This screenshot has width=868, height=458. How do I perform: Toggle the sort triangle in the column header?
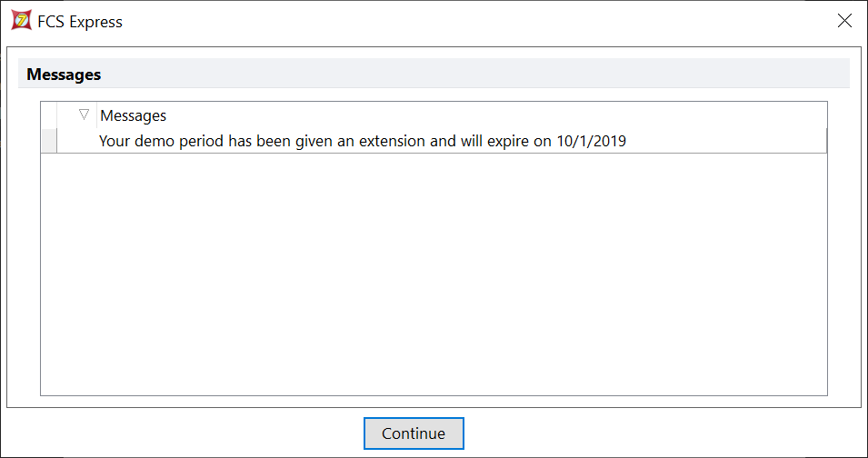click(85, 115)
